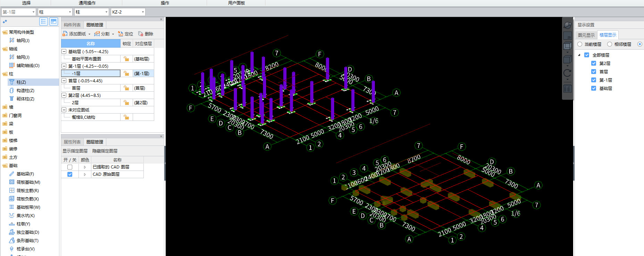Collapse 第2层 (4.45~8.5) group

tap(64, 95)
